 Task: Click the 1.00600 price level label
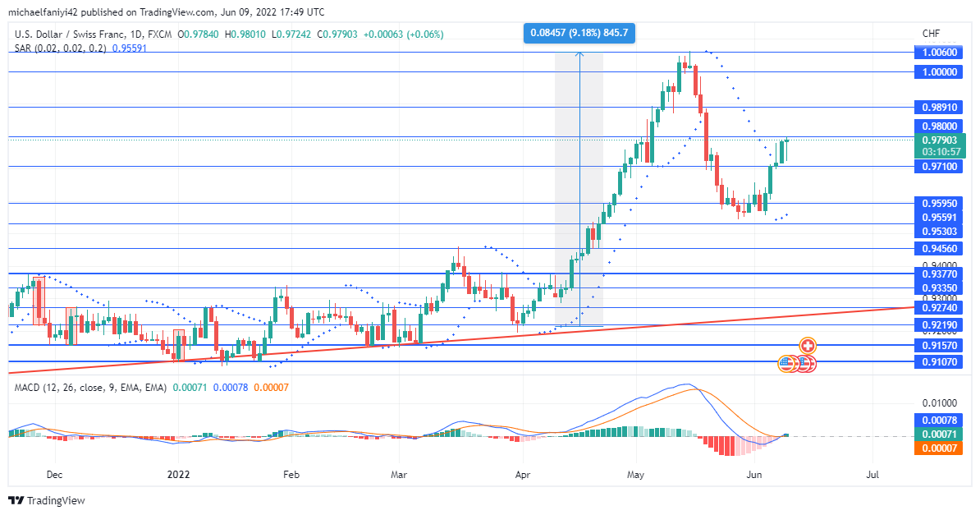point(940,53)
